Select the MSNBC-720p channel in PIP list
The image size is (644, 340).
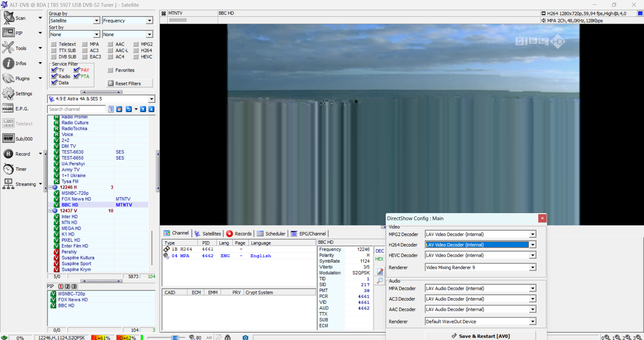72,294
